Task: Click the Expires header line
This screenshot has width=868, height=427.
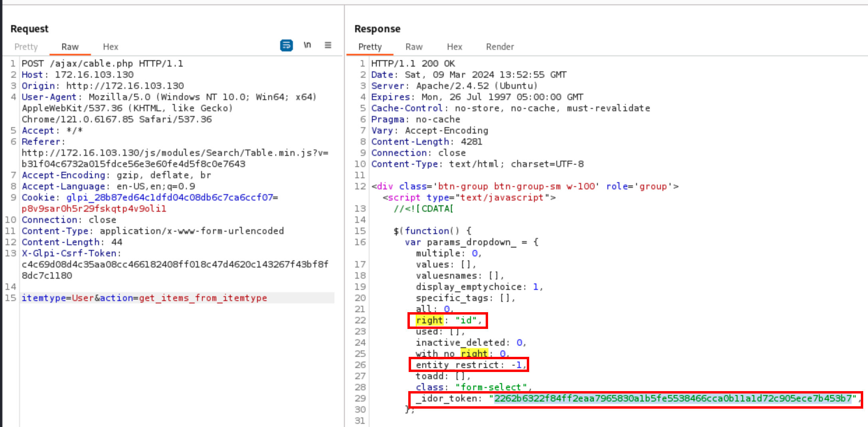Action: 477,97
